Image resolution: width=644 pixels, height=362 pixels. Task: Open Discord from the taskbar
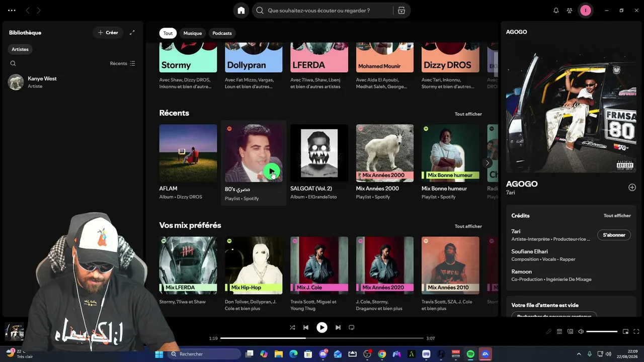tap(323, 354)
